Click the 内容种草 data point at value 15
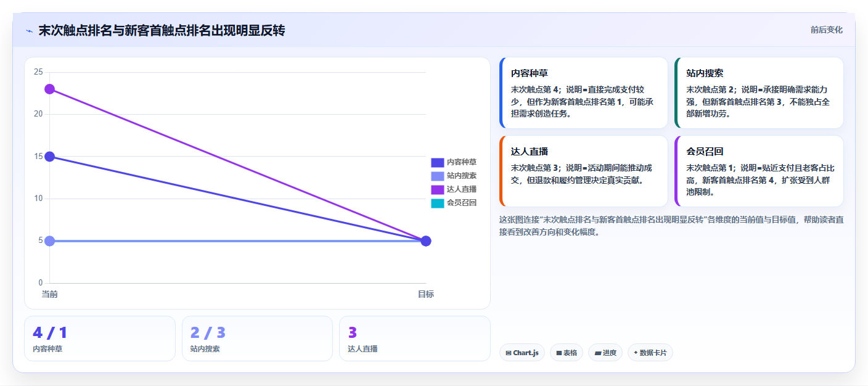The image size is (868, 386). click(x=49, y=157)
